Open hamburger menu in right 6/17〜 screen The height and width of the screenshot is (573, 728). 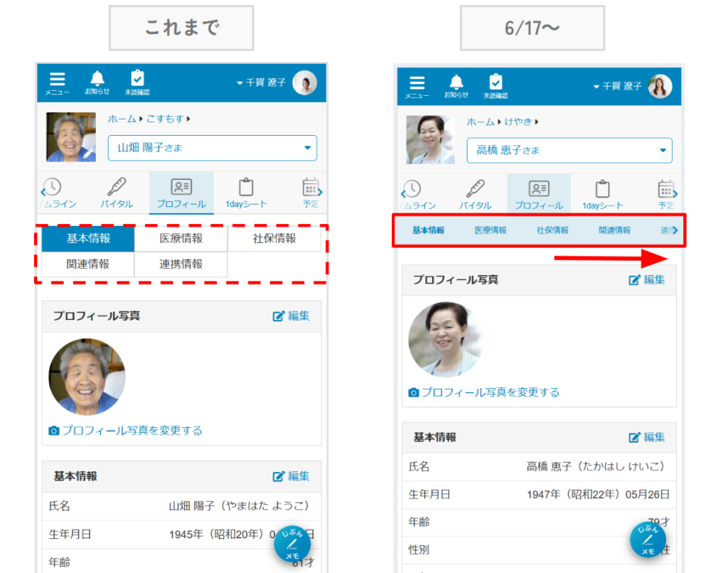[417, 87]
